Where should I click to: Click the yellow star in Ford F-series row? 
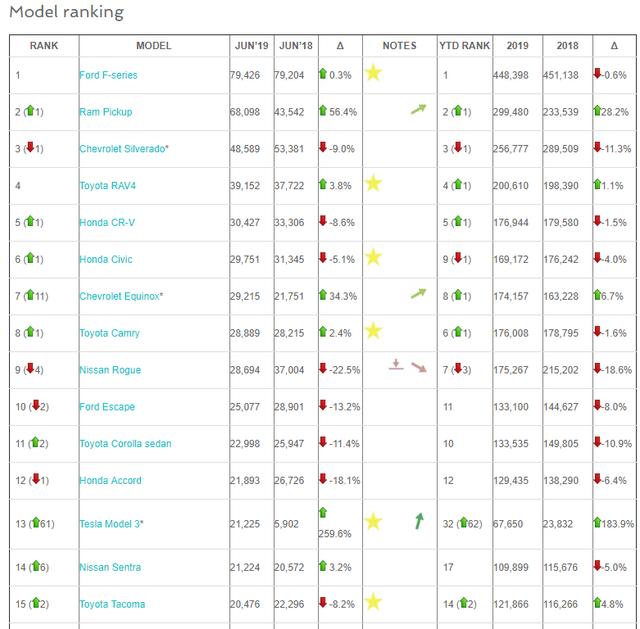pos(373,73)
